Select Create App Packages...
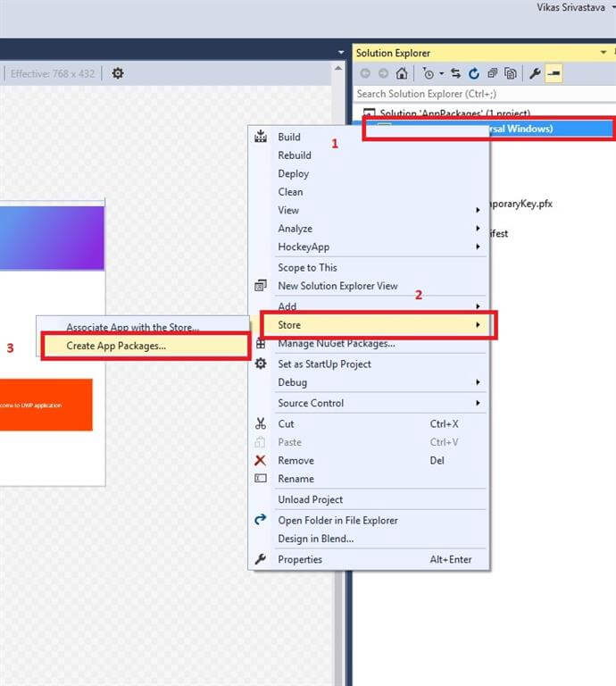 coord(145,346)
